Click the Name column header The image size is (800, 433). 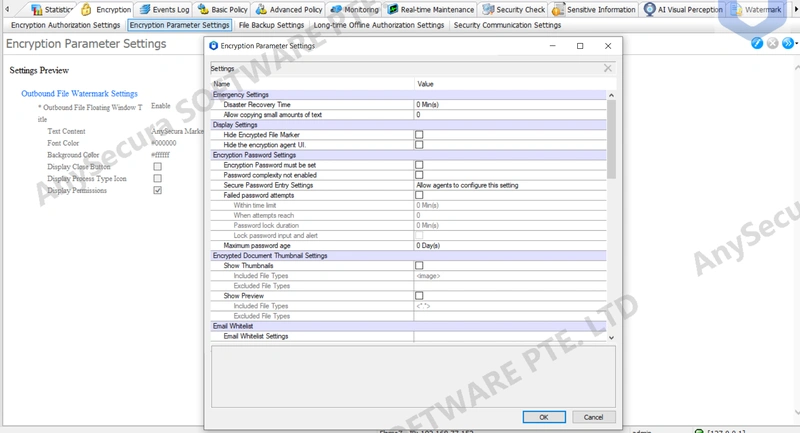pyautogui.click(x=312, y=84)
